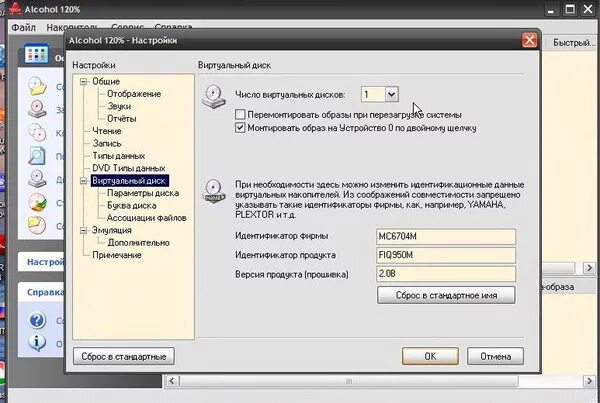The image size is (600, 403).
Task: Select Дополнительно in settings tree
Action: pos(139,243)
